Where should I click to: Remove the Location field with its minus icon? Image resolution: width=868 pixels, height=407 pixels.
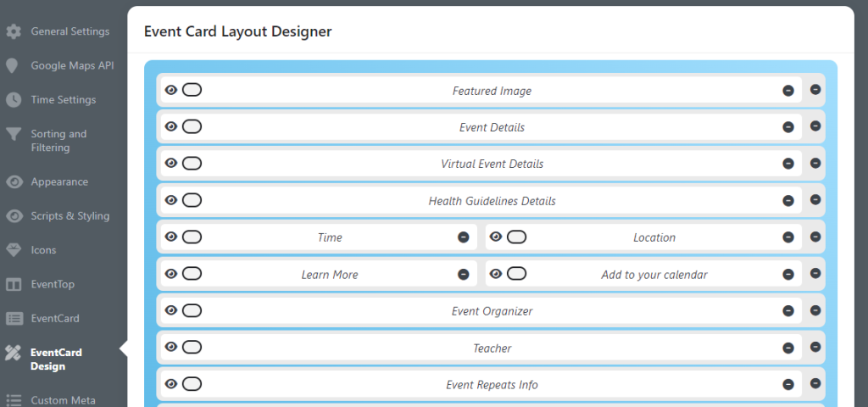[788, 237]
